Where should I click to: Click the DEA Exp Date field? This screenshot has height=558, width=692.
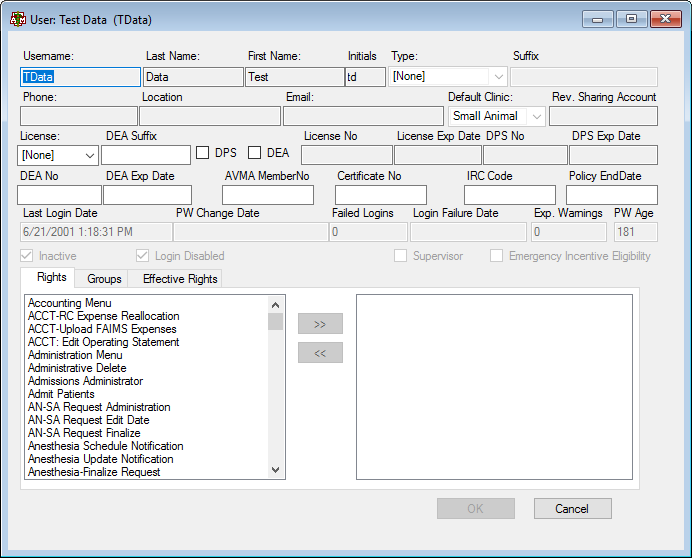click(147, 195)
